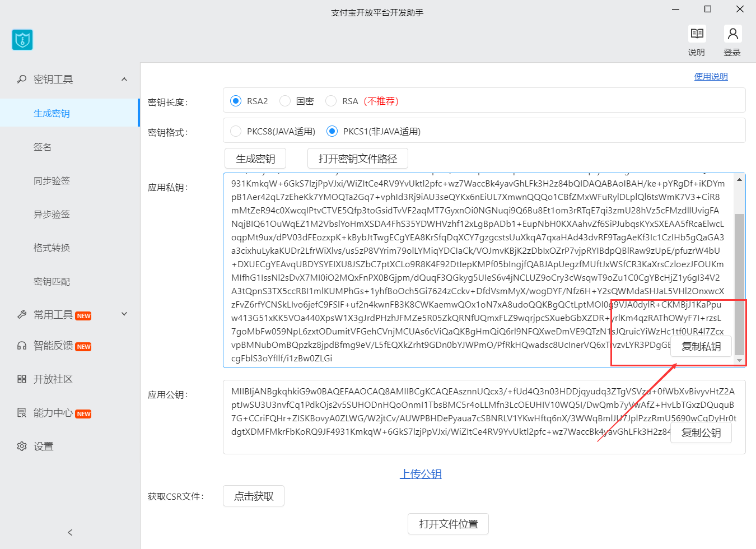Screen dimensions: 756x549
Task: Click the 密钥长度 label
Action: (168, 102)
